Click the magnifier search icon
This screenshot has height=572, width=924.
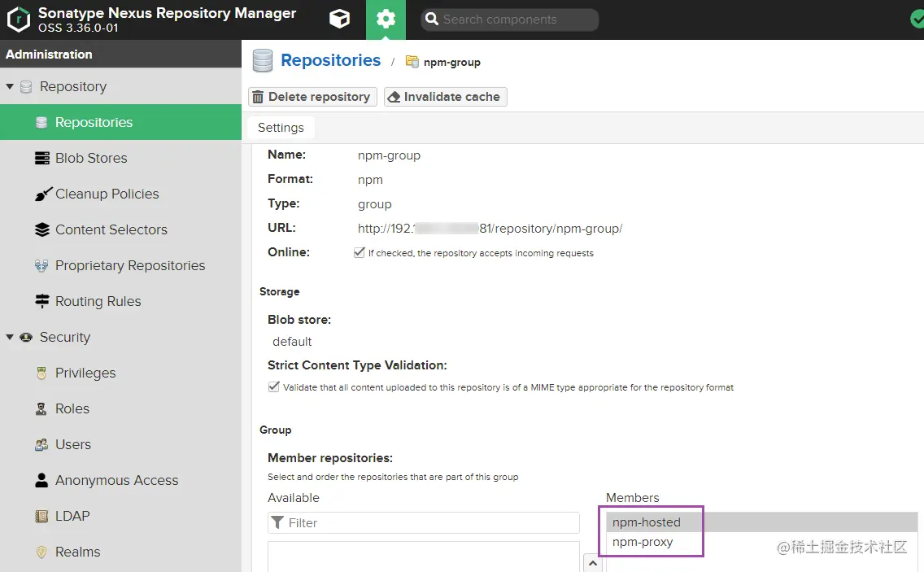click(x=432, y=20)
